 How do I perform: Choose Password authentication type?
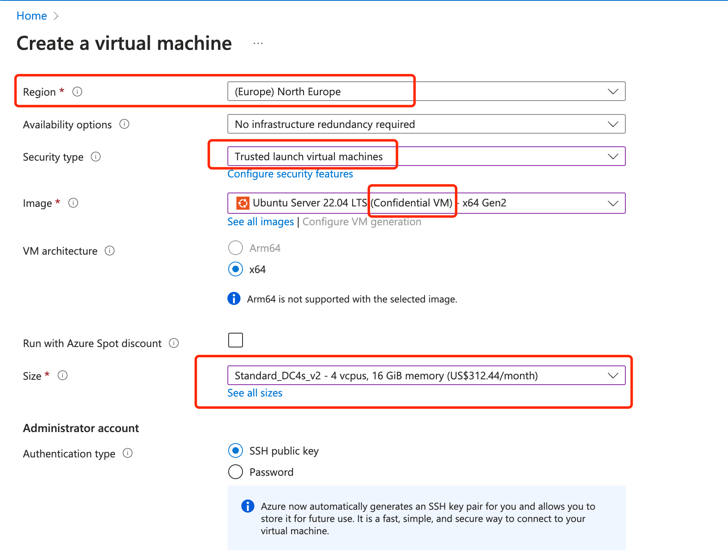click(x=236, y=472)
